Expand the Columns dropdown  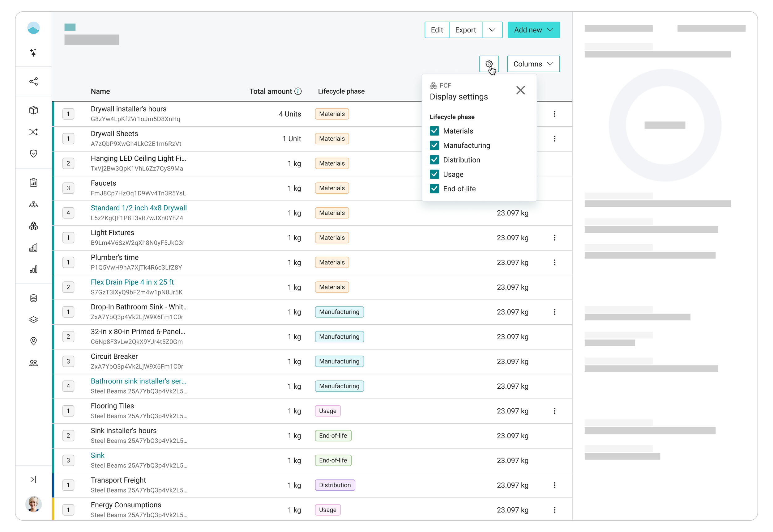[533, 64]
